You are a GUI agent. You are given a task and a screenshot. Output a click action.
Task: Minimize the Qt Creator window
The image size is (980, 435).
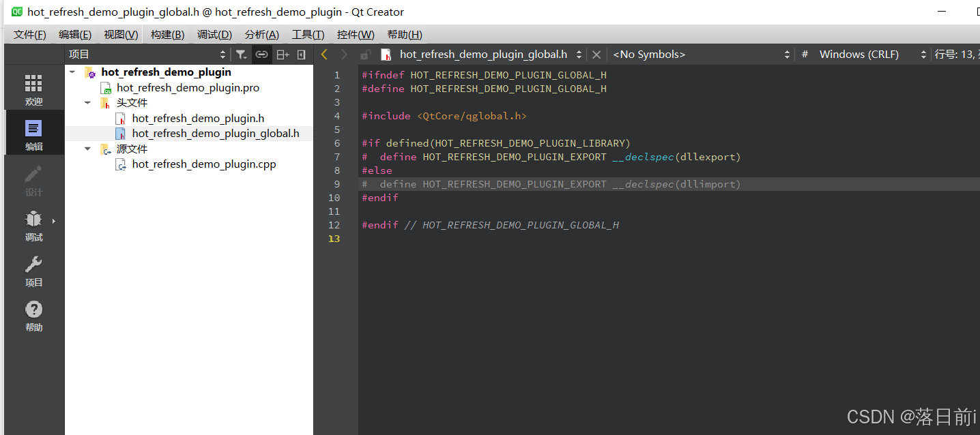tap(942, 12)
